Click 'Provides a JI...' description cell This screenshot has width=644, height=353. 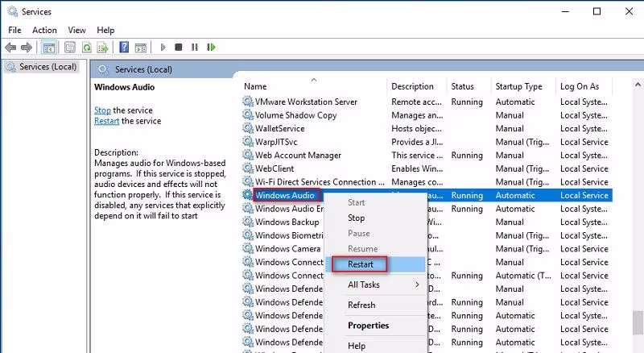click(417, 142)
